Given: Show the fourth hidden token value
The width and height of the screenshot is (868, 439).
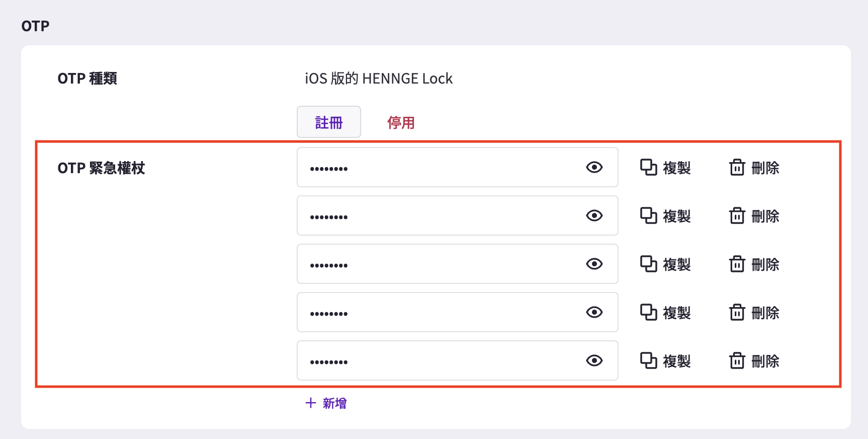Looking at the screenshot, I should tap(594, 312).
